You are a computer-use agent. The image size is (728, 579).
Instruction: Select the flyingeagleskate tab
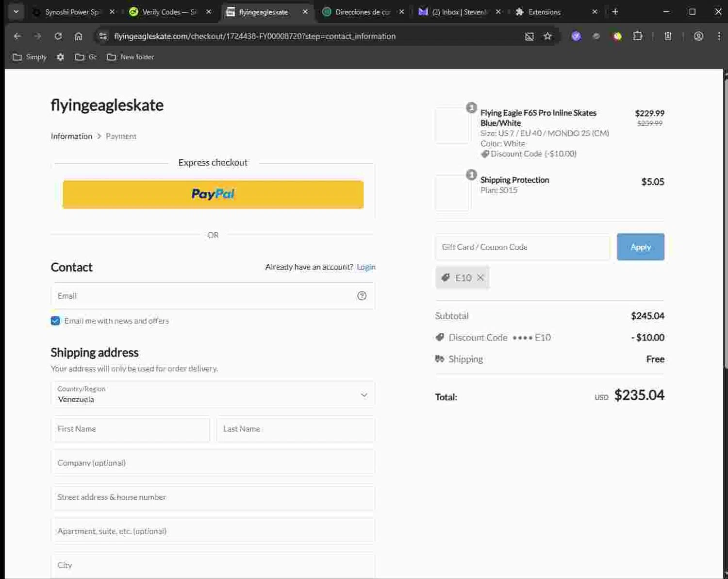(263, 12)
